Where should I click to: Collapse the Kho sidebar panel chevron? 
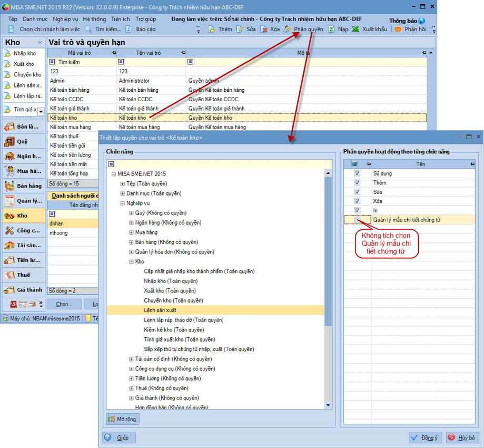coord(40,43)
